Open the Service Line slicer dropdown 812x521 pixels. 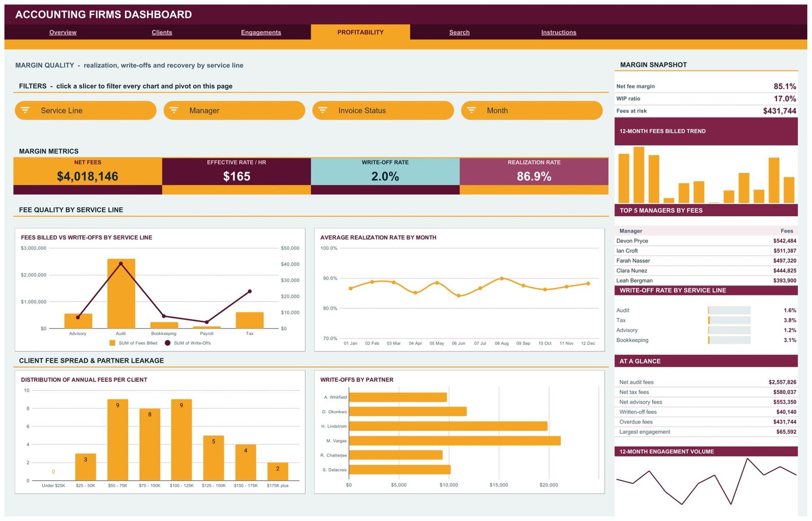[85, 110]
